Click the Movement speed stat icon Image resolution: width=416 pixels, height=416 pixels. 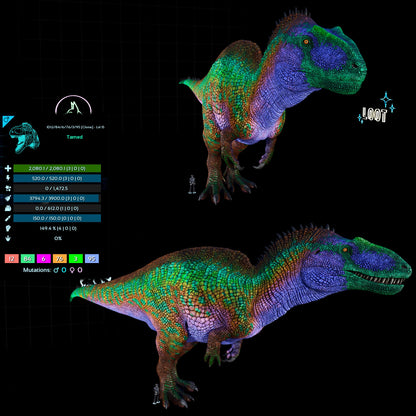(x=8, y=228)
